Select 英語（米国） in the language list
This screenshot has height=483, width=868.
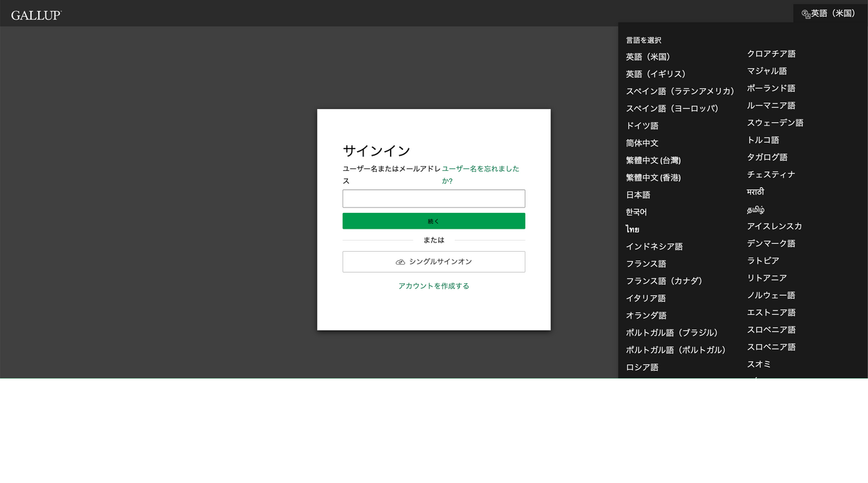coord(648,57)
